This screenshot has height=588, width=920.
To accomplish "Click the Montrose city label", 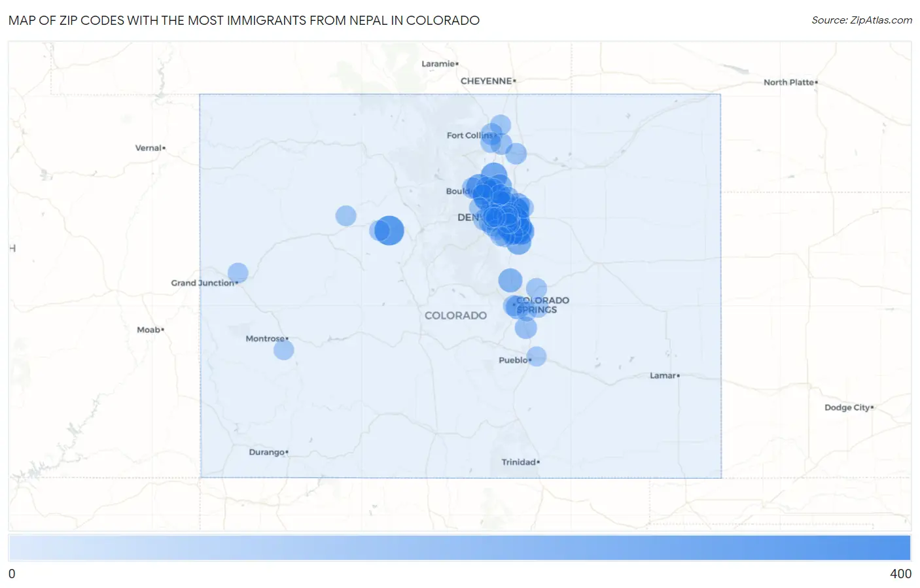I will pos(265,339).
